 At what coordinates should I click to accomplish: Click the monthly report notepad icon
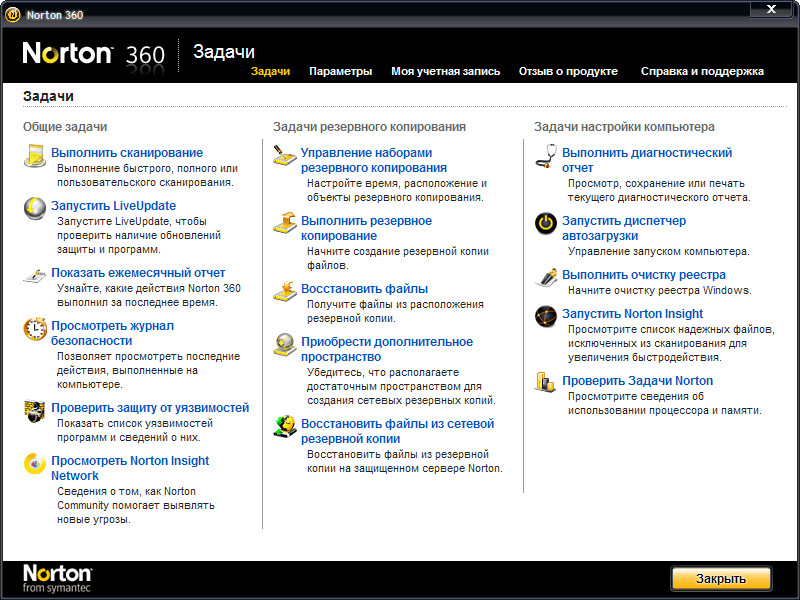click(35, 276)
